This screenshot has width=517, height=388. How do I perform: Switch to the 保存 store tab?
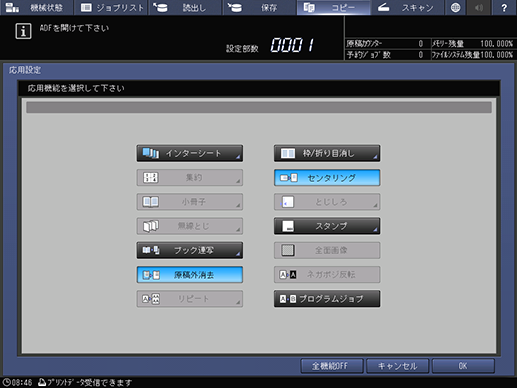(x=259, y=7)
